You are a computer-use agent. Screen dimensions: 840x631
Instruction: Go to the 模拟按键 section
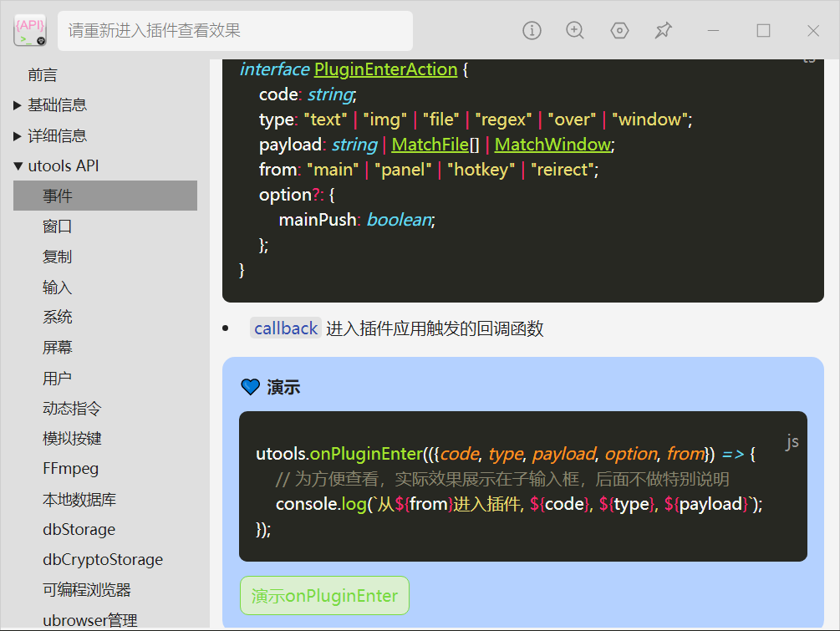click(x=73, y=439)
